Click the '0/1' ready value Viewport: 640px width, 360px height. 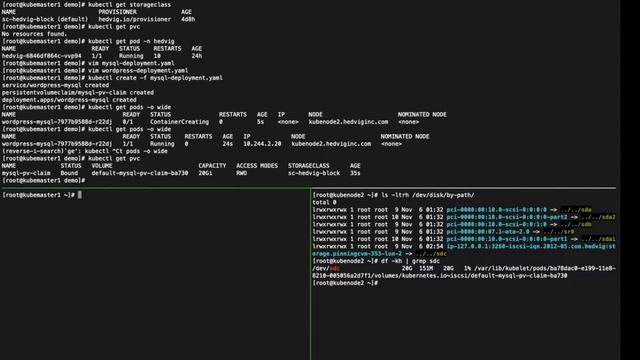128,122
